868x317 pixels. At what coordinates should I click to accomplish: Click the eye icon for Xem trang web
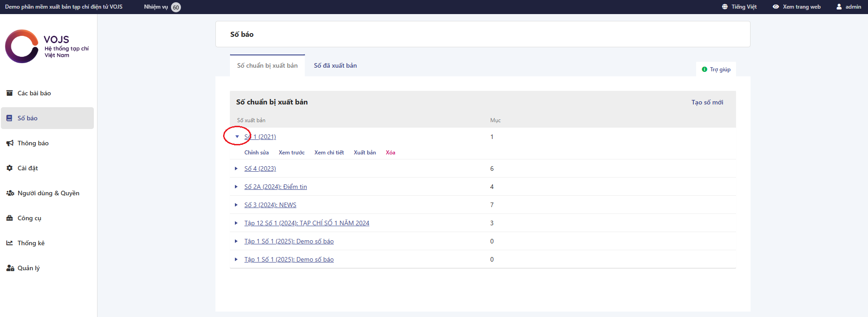pos(776,7)
